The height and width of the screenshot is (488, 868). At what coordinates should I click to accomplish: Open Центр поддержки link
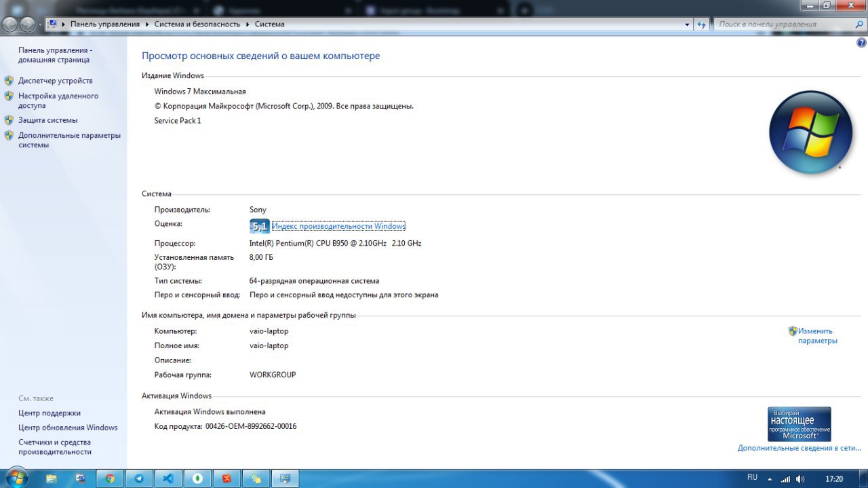[50, 413]
